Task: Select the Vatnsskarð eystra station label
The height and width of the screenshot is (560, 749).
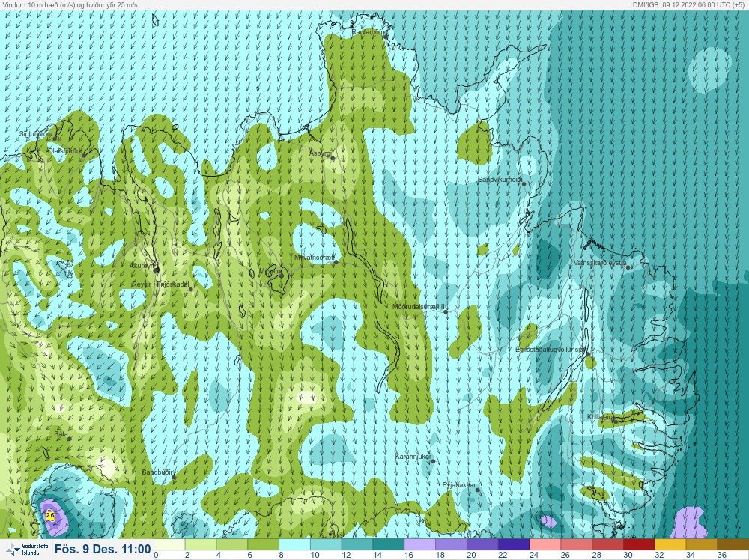Action: pyautogui.click(x=600, y=263)
